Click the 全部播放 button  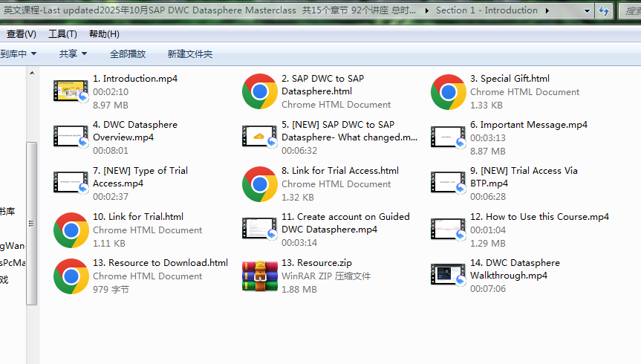128,54
